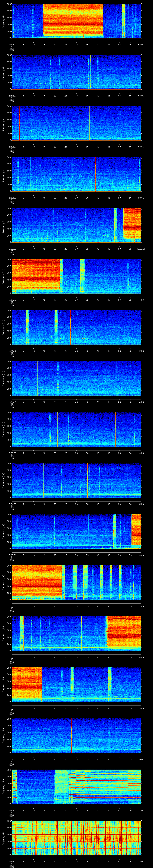This screenshot has width=153, height=868.
Task: Click the "16:07:00" time axis label
Action: click(x=12, y=657)
